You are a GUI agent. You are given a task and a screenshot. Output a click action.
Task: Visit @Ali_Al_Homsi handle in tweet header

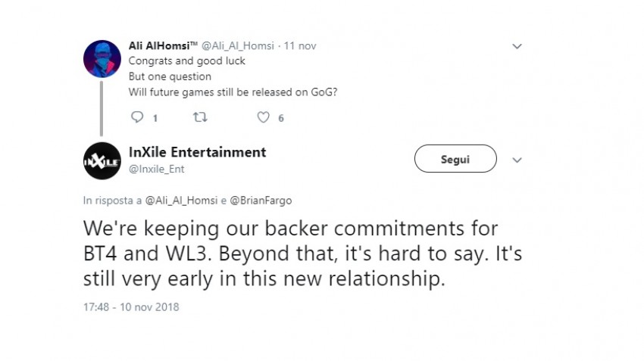click(237, 46)
